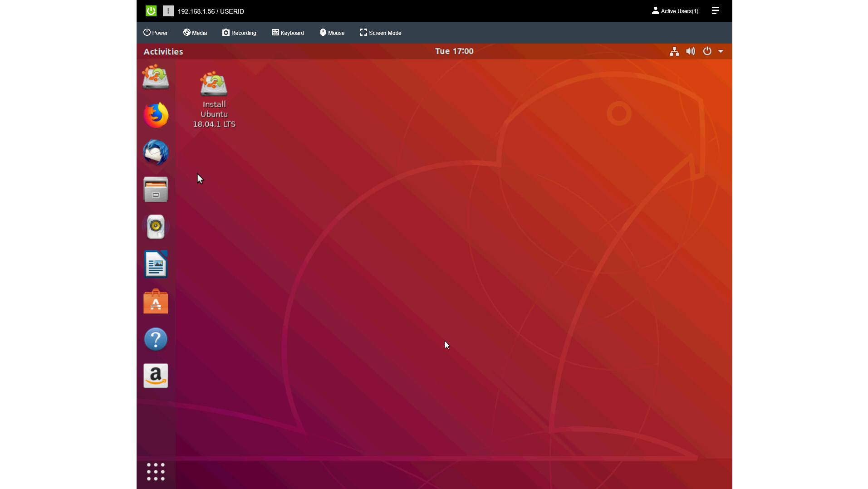Open Thunderbird Mail from the dock

(x=156, y=152)
